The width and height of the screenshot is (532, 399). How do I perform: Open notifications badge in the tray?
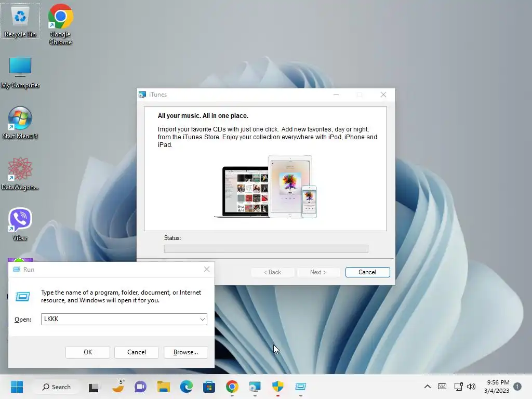click(x=517, y=387)
